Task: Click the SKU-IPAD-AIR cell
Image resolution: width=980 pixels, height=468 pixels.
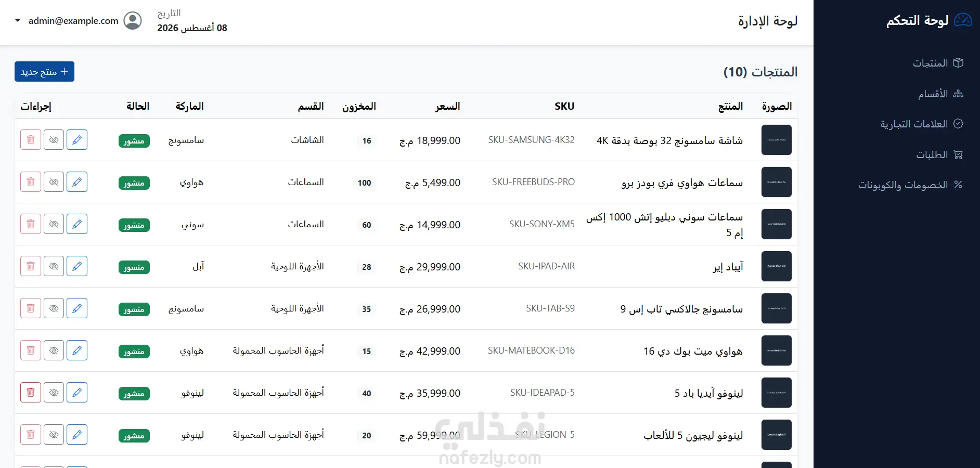Action: (x=546, y=266)
